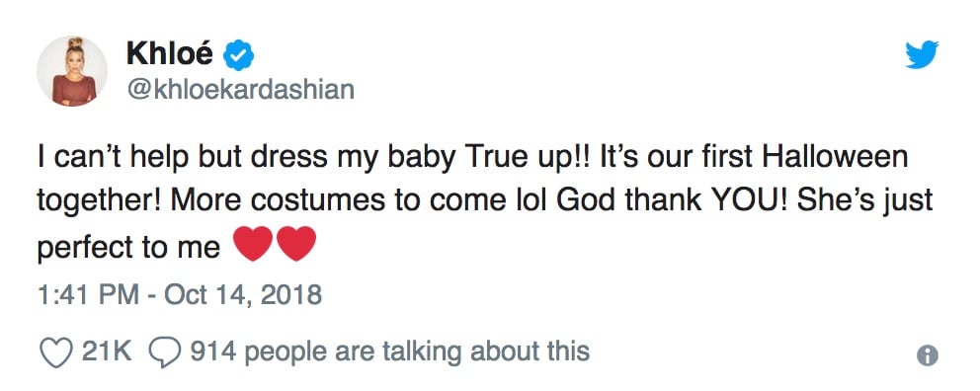980x391 pixels.
Task: Click the first red heart emoji
Action: (253, 244)
